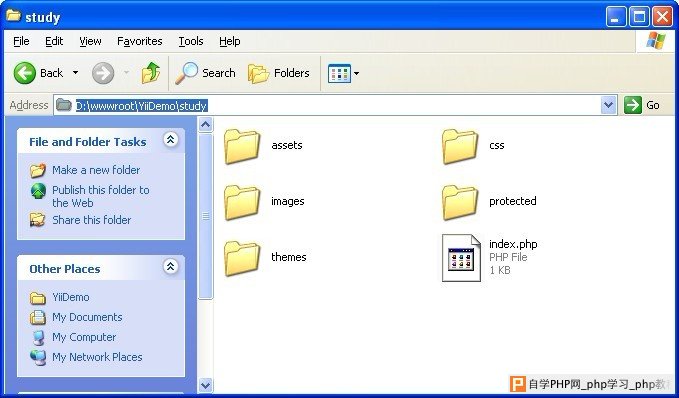The height and width of the screenshot is (398, 679).
Task: Open the My Computer link
Action: pyautogui.click(x=84, y=337)
